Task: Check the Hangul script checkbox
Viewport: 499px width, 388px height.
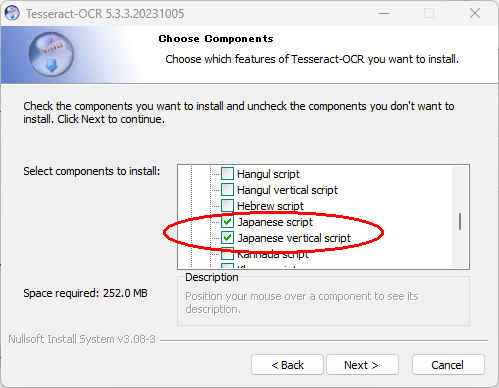Action: pyautogui.click(x=227, y=174)
